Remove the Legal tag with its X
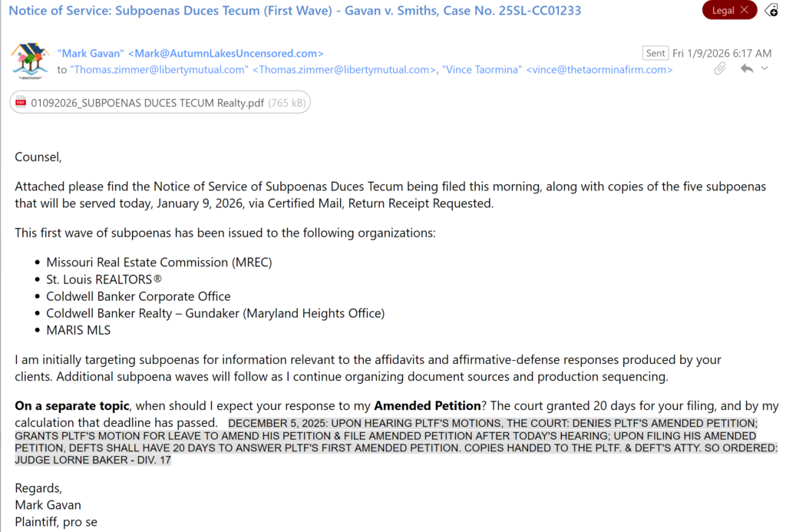Screen dimensions: 786x532 (744, 10)
